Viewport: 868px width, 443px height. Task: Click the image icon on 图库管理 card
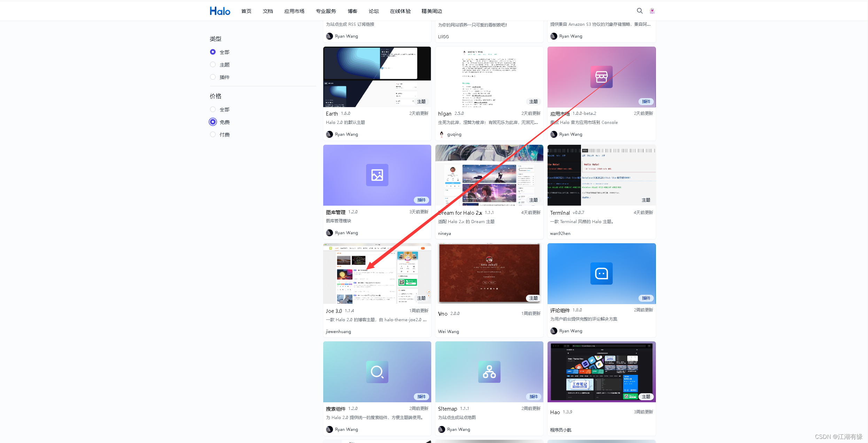click(x=377, y=175)
